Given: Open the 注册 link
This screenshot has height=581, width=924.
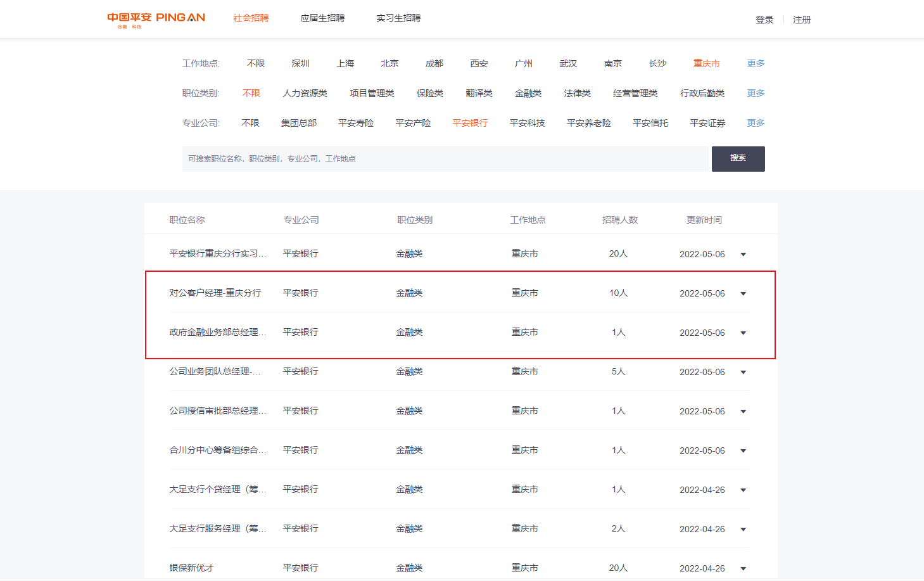Looking at the screenshot, I should pos(802,20).
